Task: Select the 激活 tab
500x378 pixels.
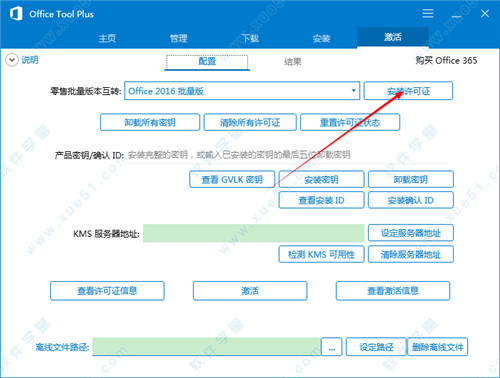Action: [393, 37]
